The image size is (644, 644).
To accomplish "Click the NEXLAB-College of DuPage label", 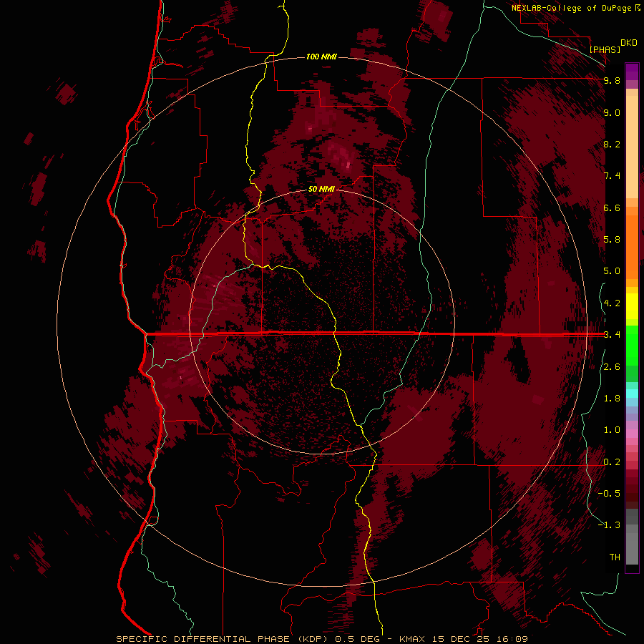I will pyautogui.click(x=572, y=8).
